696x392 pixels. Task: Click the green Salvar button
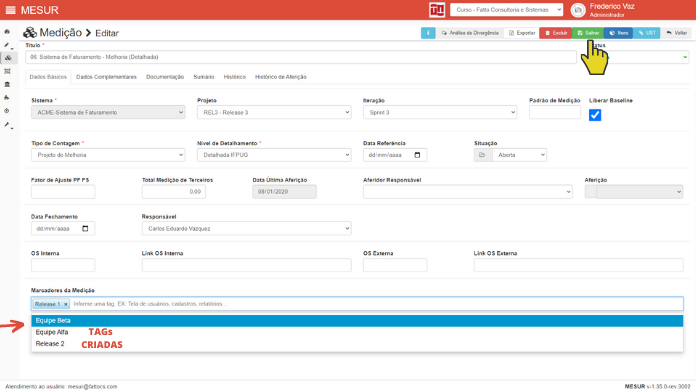click(x=588, y=33)
